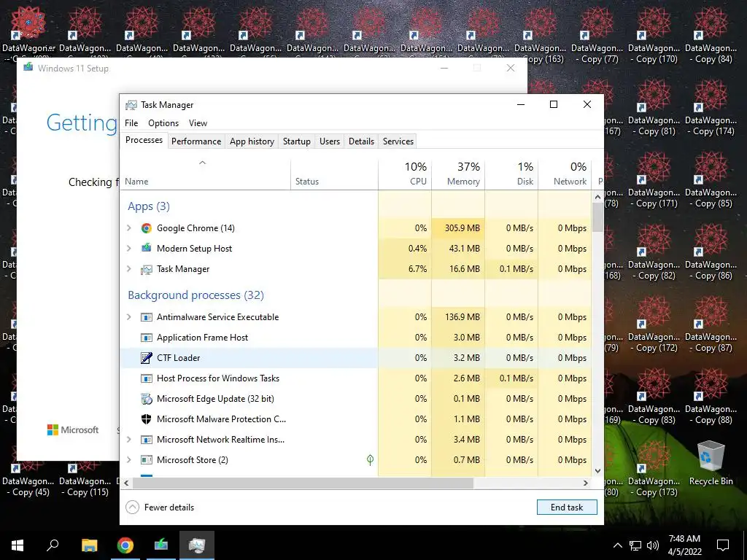The width and height of the screenshot is (747, 560).
Task: Click the Google Chrome process icon
Action: coord(146,228)
